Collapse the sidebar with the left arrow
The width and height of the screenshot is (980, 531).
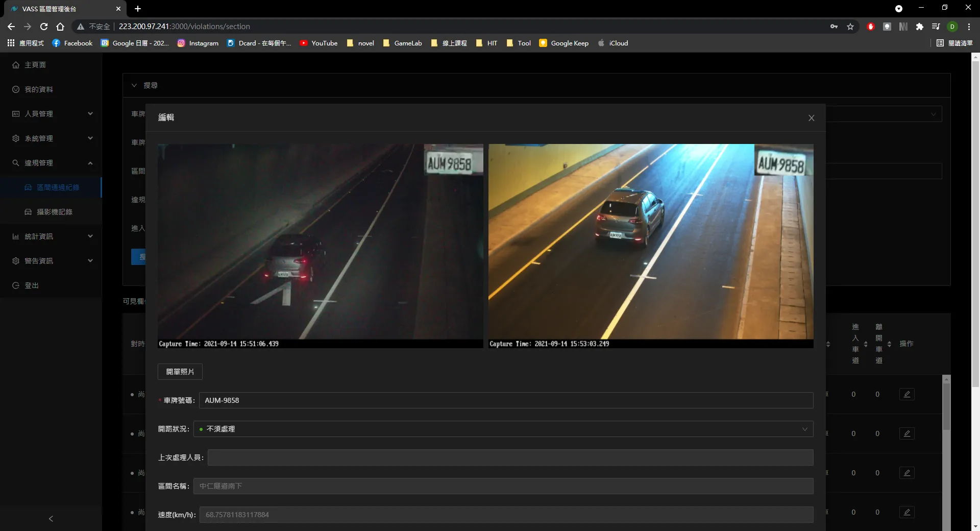click(51, 519)
